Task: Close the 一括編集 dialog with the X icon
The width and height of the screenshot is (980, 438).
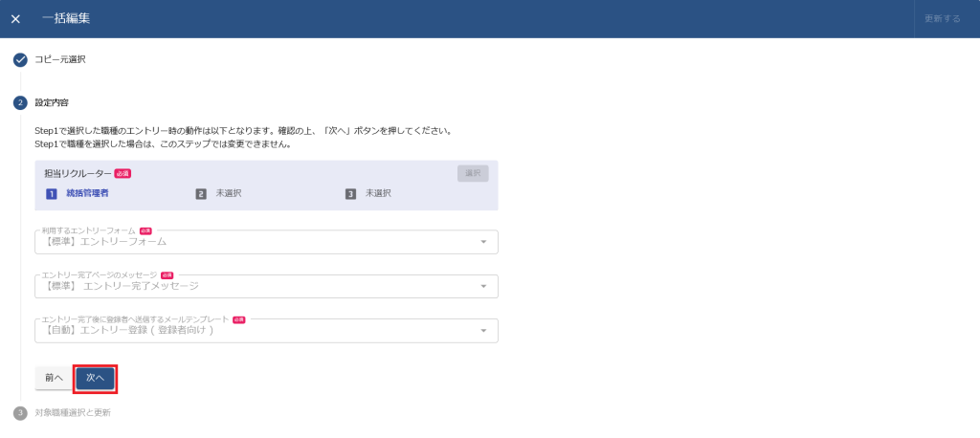Action: click(x=15, y=19)
